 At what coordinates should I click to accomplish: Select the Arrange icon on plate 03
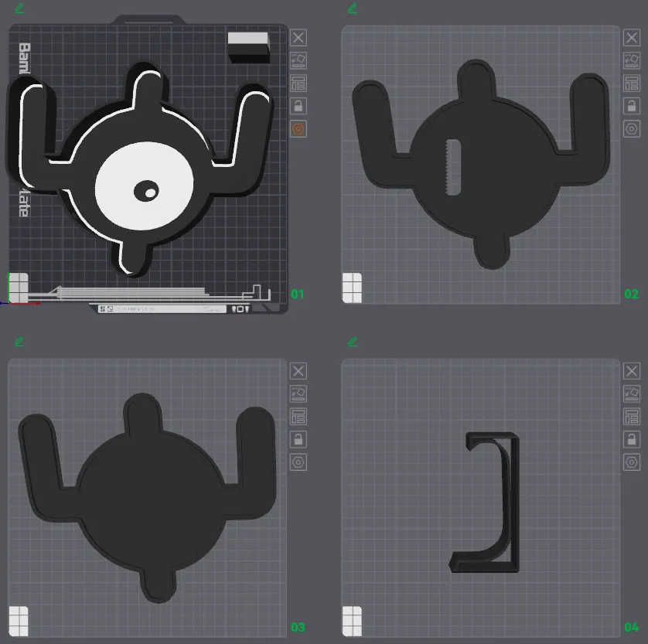click(298, 394)
